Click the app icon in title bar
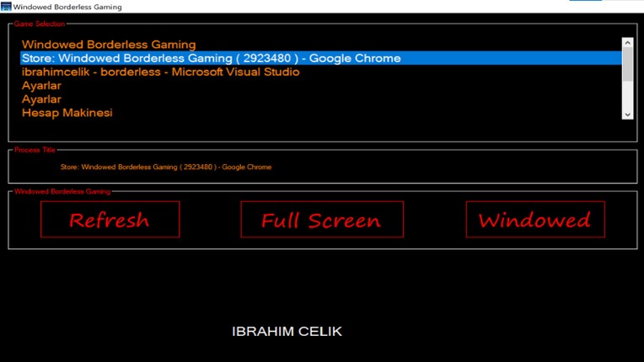The height and width of the screenshot is (362, 644). coord(6,6)
